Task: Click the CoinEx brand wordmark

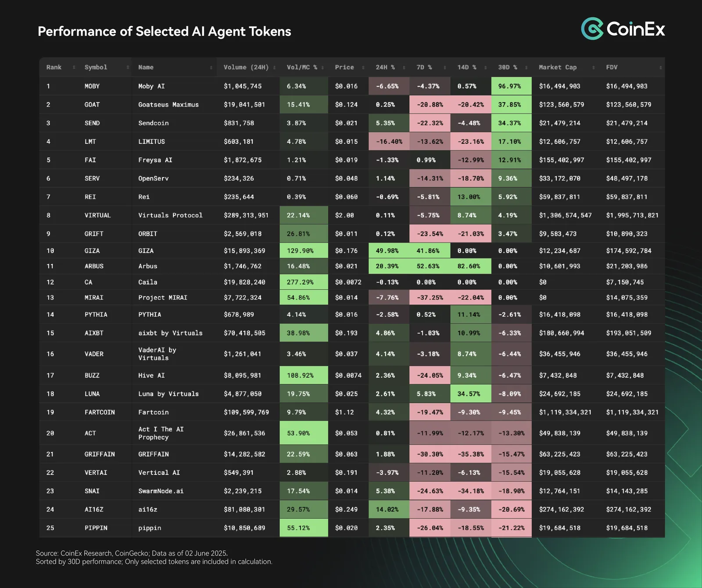Action: click(x=636, y=29)
